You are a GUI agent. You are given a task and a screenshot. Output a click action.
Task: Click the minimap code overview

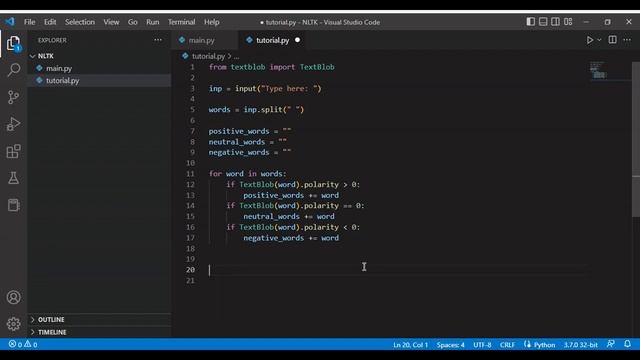coord(598,70)
